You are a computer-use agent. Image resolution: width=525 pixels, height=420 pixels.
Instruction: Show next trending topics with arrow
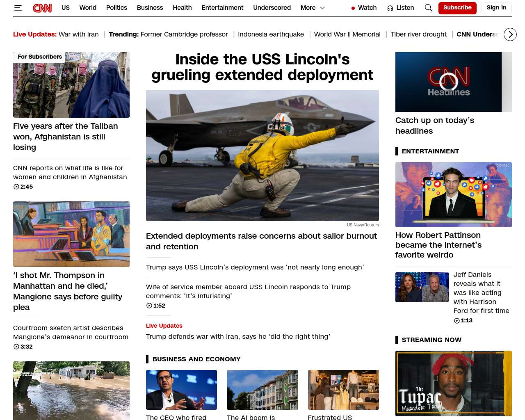[x=510, y=34]
